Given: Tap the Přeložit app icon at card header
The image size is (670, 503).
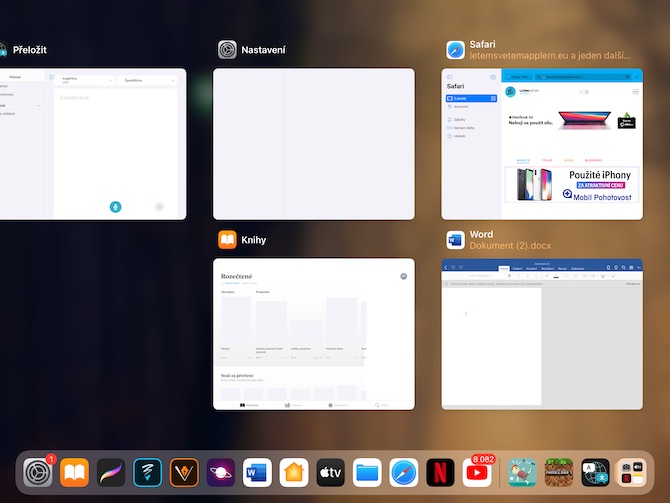Looking at the screenshot, I should 2,50.
